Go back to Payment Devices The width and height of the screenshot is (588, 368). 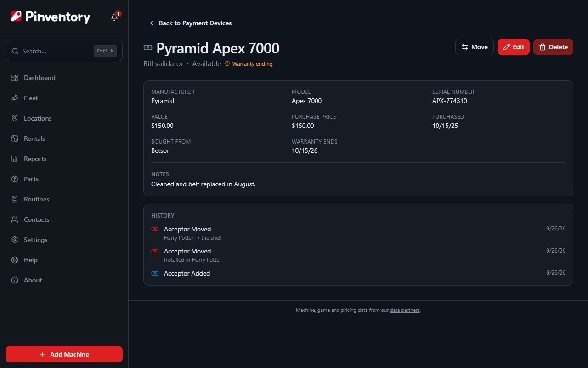[191, 23]
